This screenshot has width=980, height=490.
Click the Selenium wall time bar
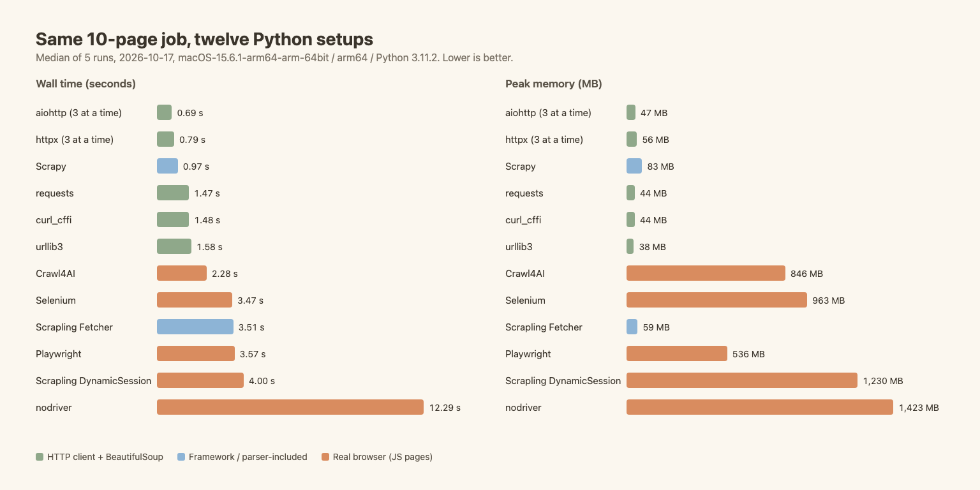click(195, 300)
